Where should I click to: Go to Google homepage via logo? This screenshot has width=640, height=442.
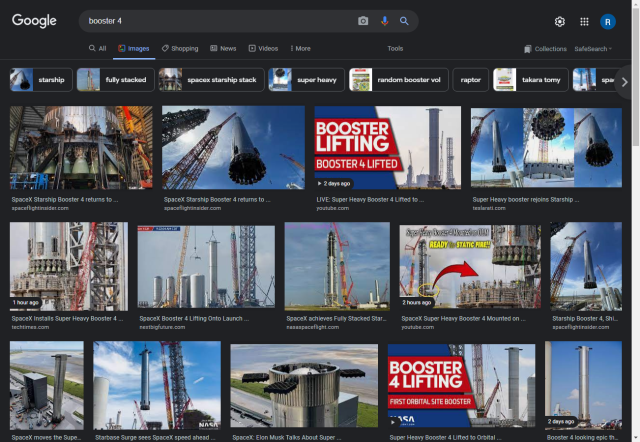(x=34, y=21)
